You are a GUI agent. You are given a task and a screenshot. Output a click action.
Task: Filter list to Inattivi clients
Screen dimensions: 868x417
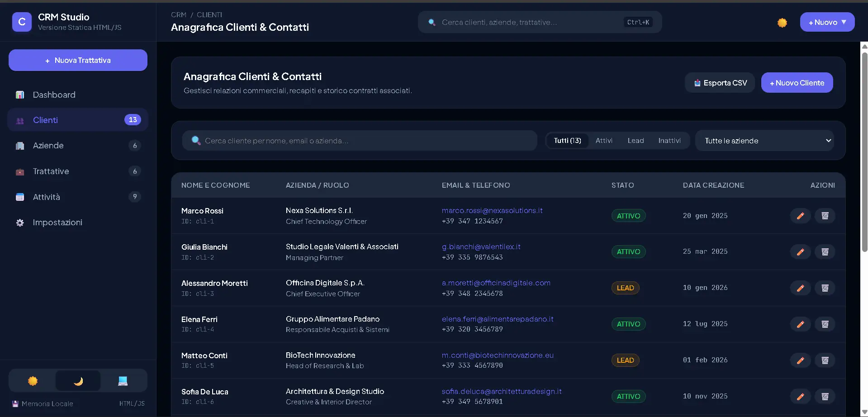[x=669, y=141]
